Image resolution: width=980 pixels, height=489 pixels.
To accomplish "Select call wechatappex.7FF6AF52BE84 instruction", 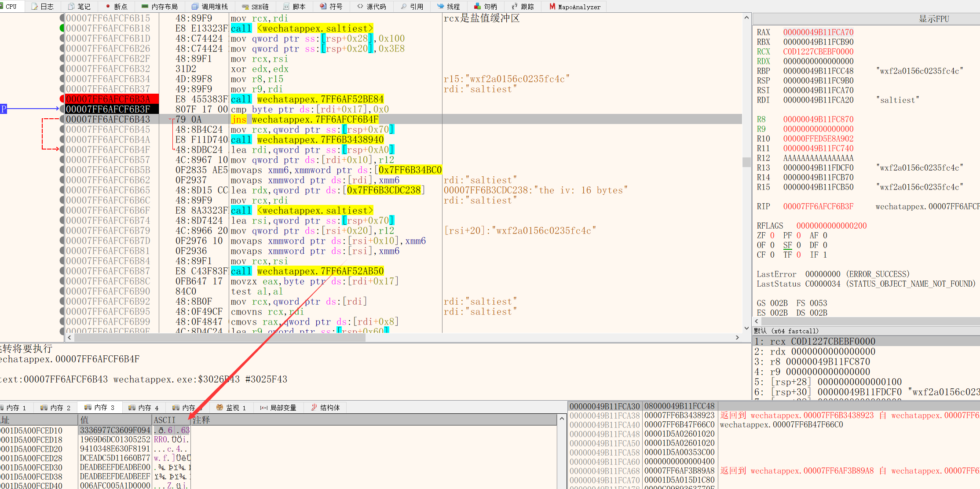I will (307, 99).
